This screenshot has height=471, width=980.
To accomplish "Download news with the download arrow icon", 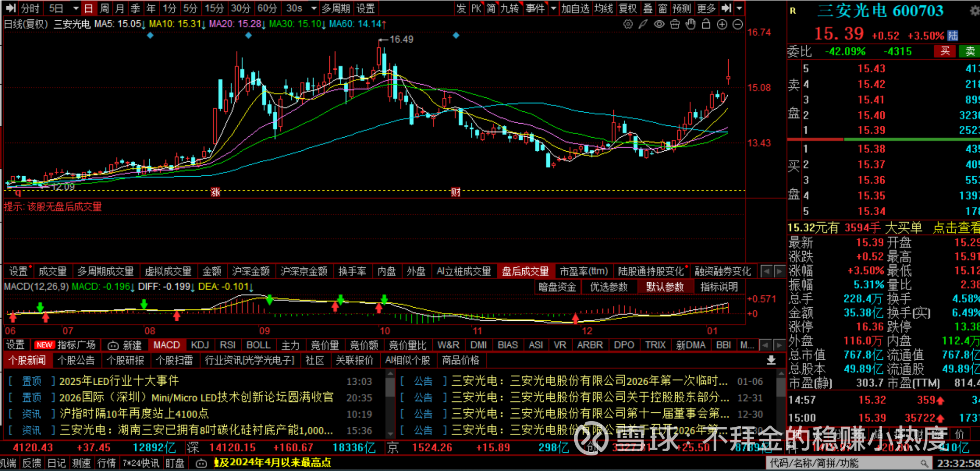I will coord(771,360).
